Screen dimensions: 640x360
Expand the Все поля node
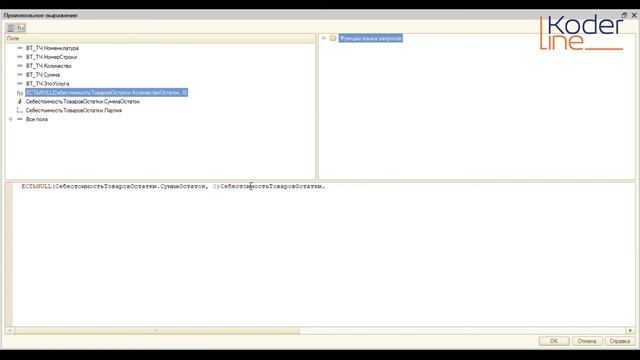[11, 119]
